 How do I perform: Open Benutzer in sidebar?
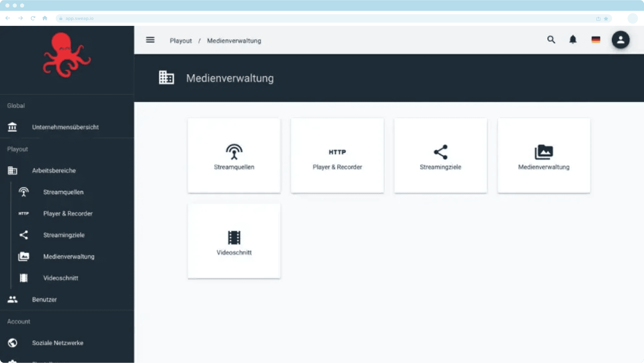click(x=44, y=300)
